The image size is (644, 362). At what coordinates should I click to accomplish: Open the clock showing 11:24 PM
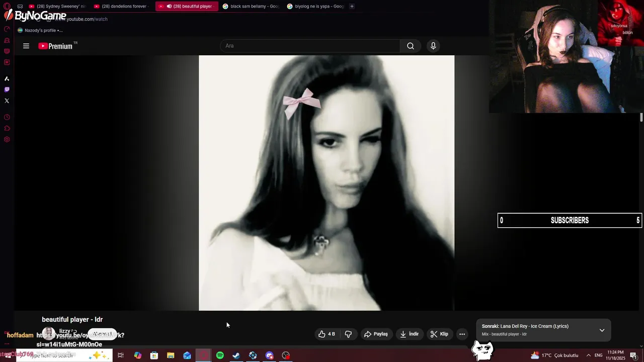(x=615, y=355)
